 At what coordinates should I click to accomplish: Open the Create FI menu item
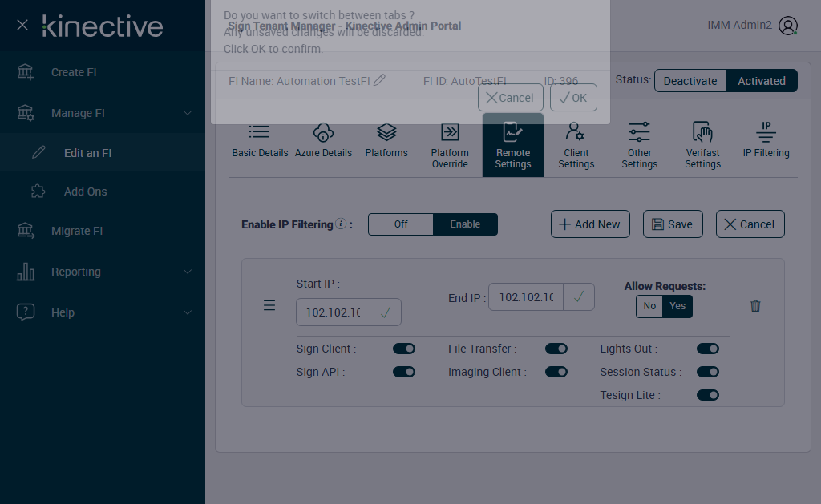tap(103, 72)
